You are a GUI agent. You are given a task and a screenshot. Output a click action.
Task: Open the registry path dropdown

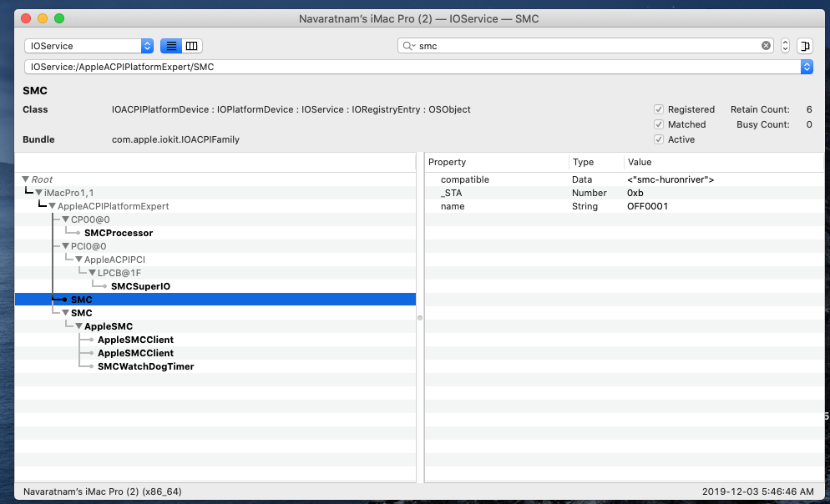click(807, 67)
